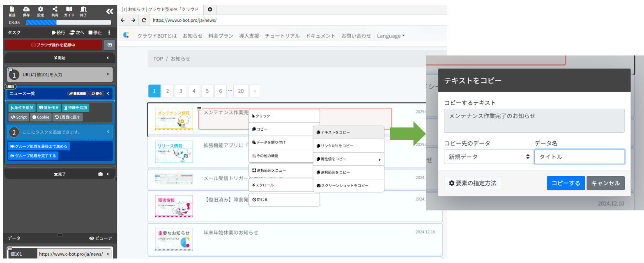Choose リンクURLをコピー in the submenu
Viewport: 644px width, 263px height.
348,145
